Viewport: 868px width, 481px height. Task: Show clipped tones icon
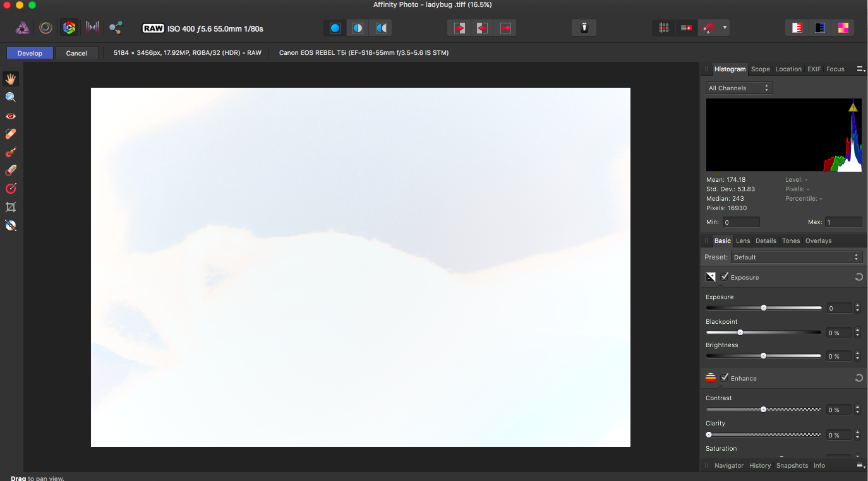[x=843, y=28]
